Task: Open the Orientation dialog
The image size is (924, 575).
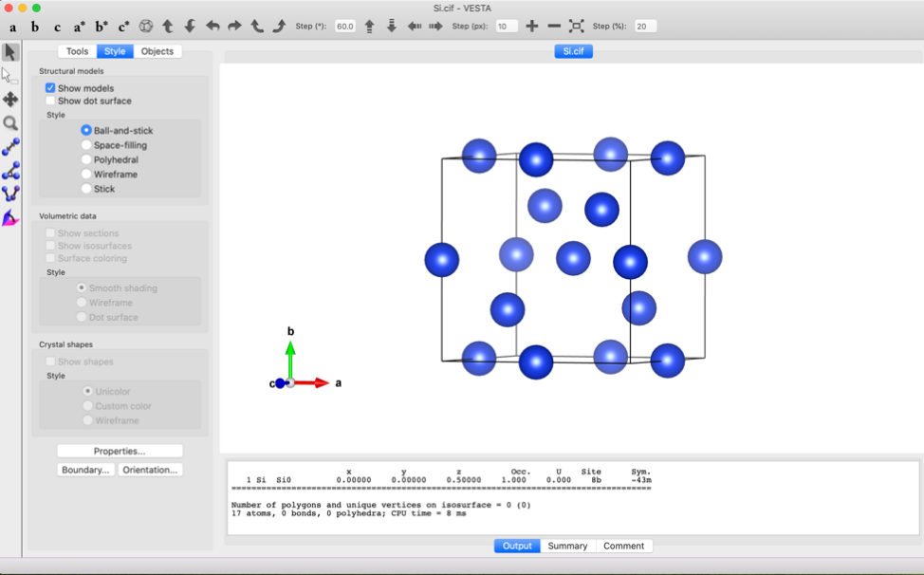Action: pyautogui.click(x=150, y=470)
